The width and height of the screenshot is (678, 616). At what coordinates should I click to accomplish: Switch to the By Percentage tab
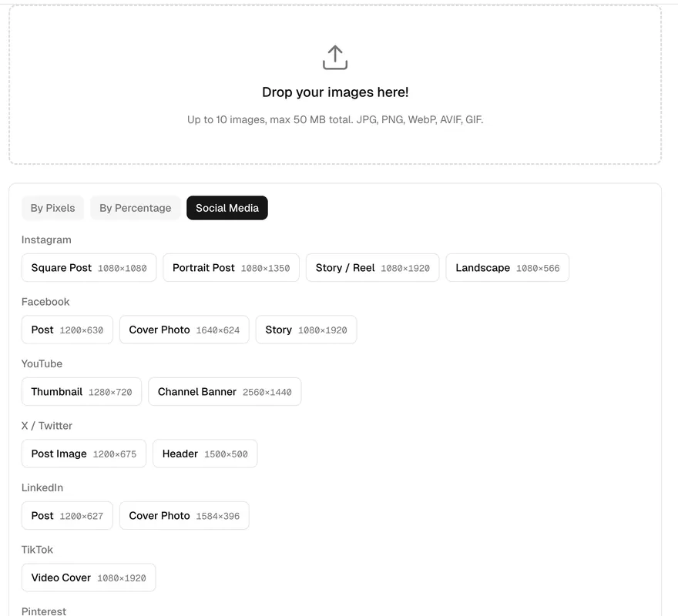coord(136,208)
